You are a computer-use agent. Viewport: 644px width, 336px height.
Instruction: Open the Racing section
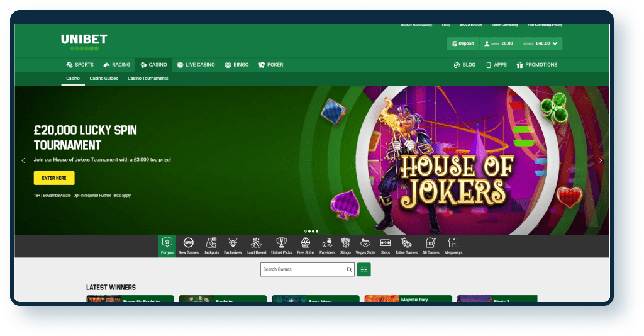tap(116, 65)
